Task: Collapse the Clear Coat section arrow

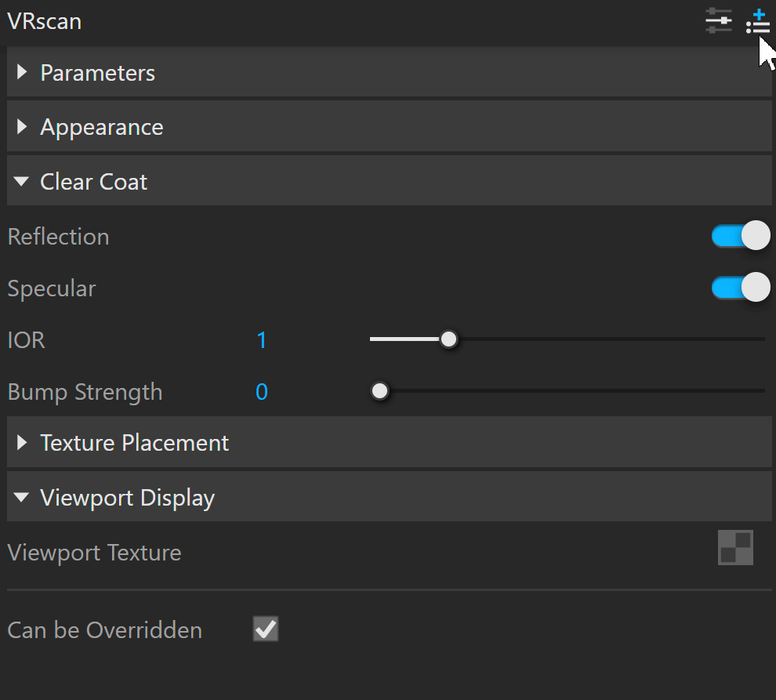Action: coord(21,181)
